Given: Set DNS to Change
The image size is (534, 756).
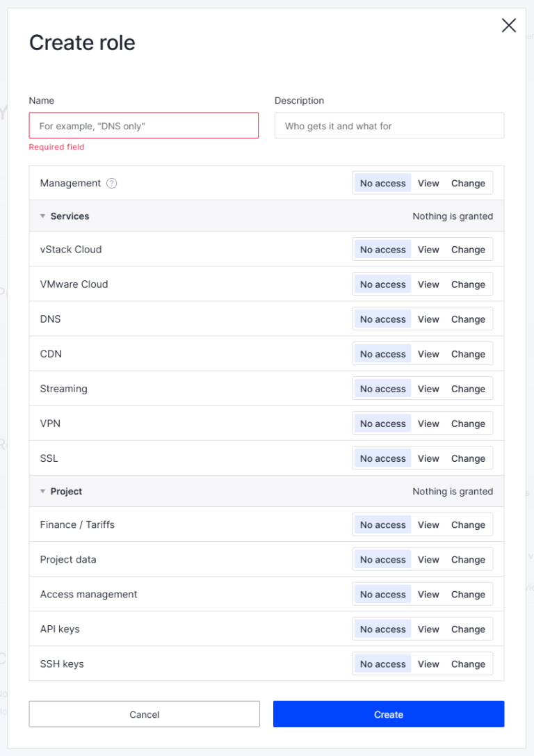Looking at the screenshot, I should (x=468, y=319).
